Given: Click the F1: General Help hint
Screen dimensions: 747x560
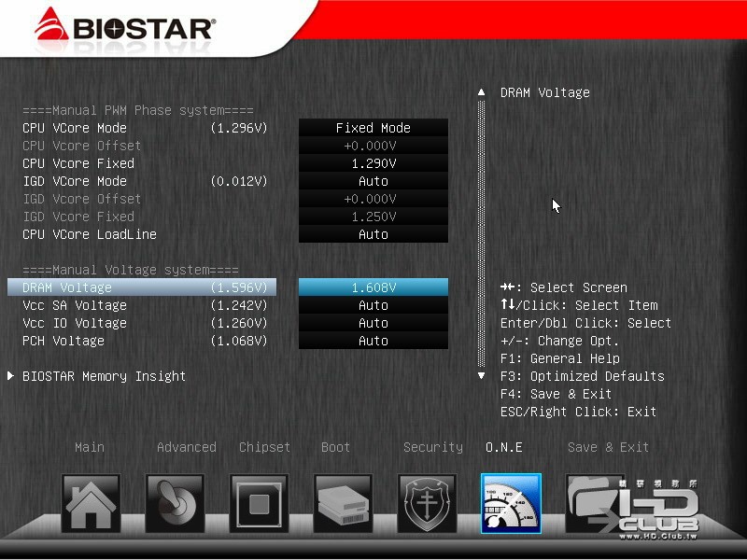Looking at the screenshot, I should 560,358.
